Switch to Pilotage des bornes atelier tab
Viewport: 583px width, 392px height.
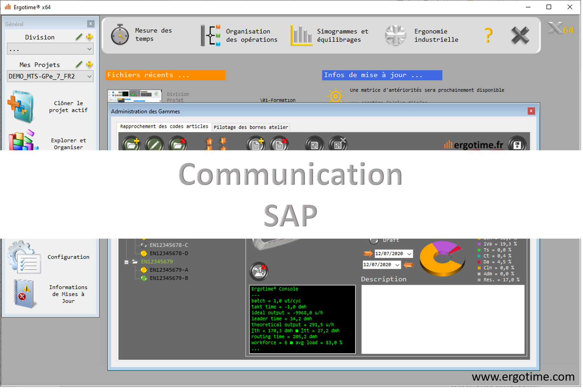(x=251, y=127)
